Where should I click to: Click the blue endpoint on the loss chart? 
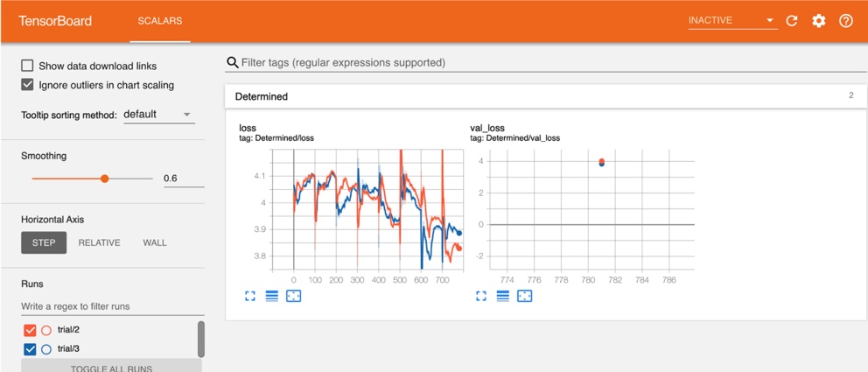tap(459, 233)
